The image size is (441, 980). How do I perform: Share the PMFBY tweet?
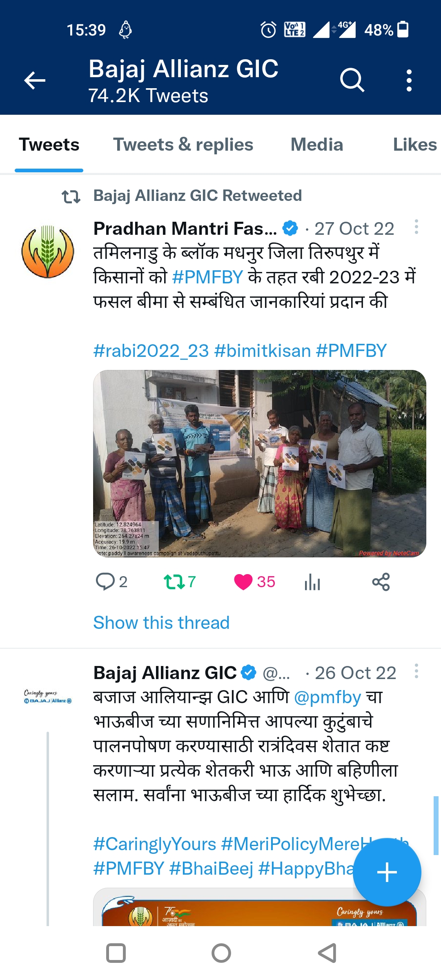[x=381, y=581]
